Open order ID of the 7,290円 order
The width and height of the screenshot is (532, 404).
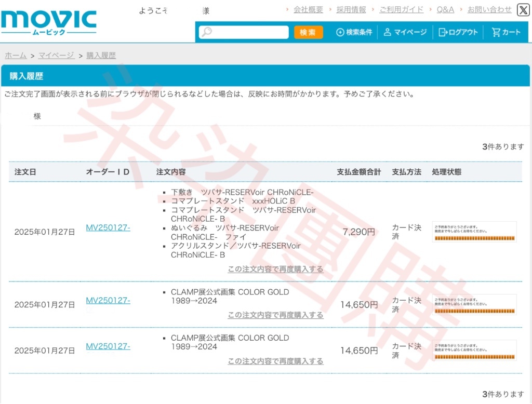[x=108, y=227]
